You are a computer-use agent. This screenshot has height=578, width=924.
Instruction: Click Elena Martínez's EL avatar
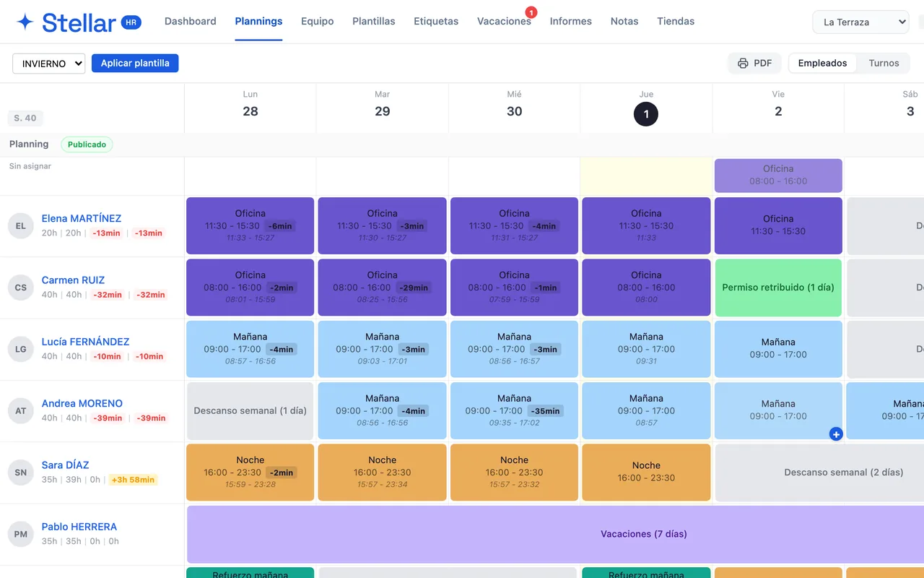[21, 225]
